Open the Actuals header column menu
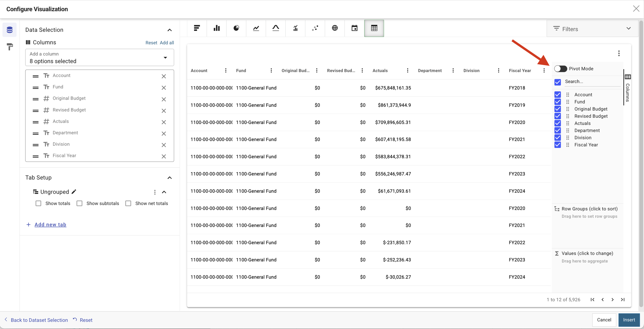The width and height of the screenshot is (644, 329). [408, 70]
